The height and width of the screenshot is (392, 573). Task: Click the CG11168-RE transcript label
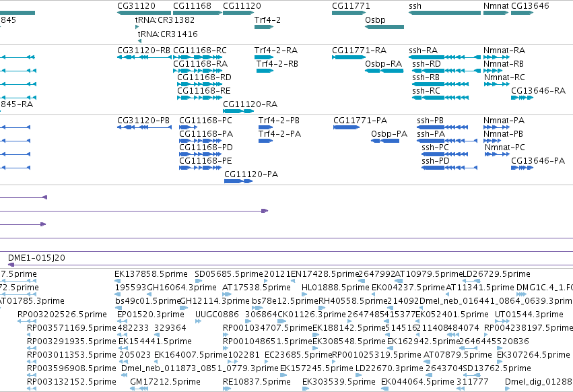204,91
